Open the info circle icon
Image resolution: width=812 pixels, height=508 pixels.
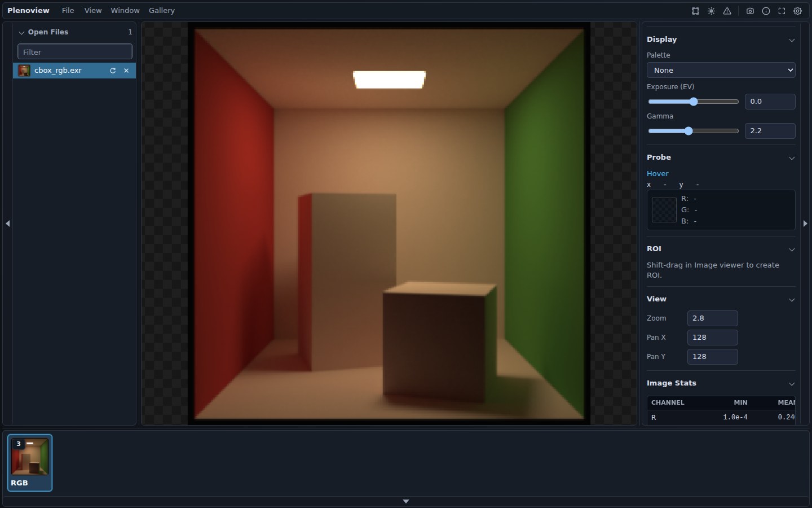(x=766, y=11)
